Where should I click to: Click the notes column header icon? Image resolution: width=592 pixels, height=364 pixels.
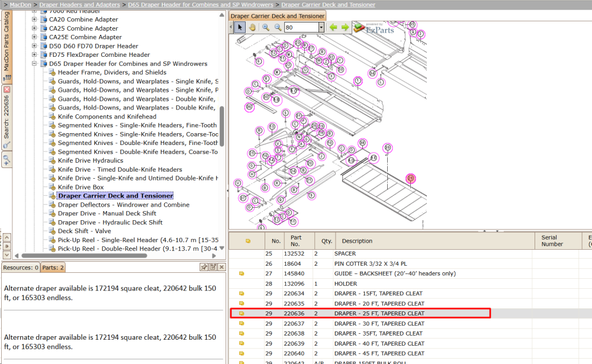pyautogui.click(x=248, y=241)
